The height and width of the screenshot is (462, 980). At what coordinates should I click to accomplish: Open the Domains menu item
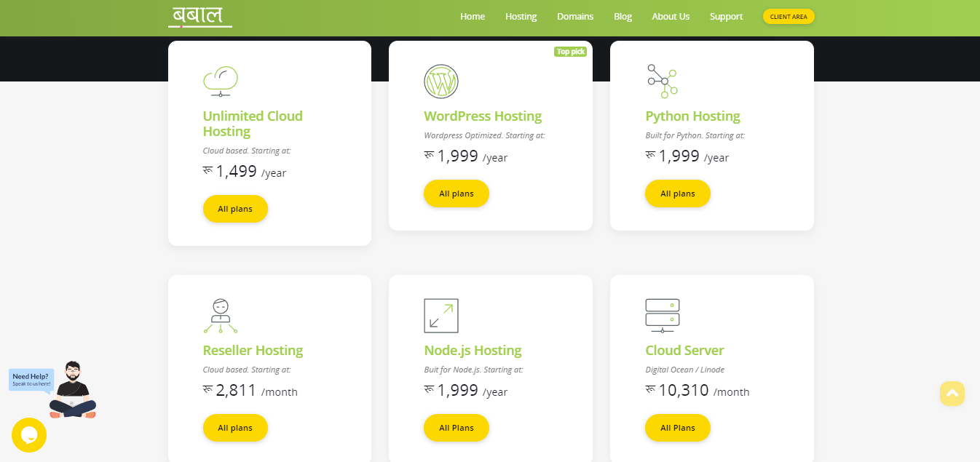coord(575,17)
